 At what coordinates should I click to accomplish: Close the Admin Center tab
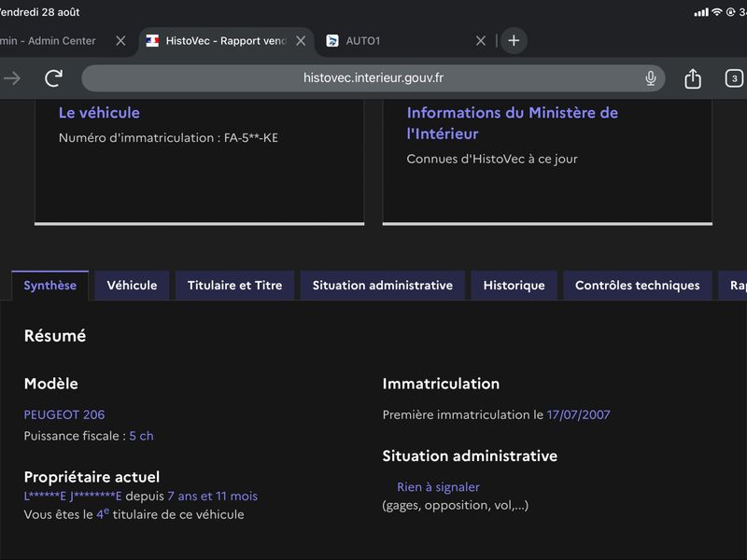(x=120, y=41)
